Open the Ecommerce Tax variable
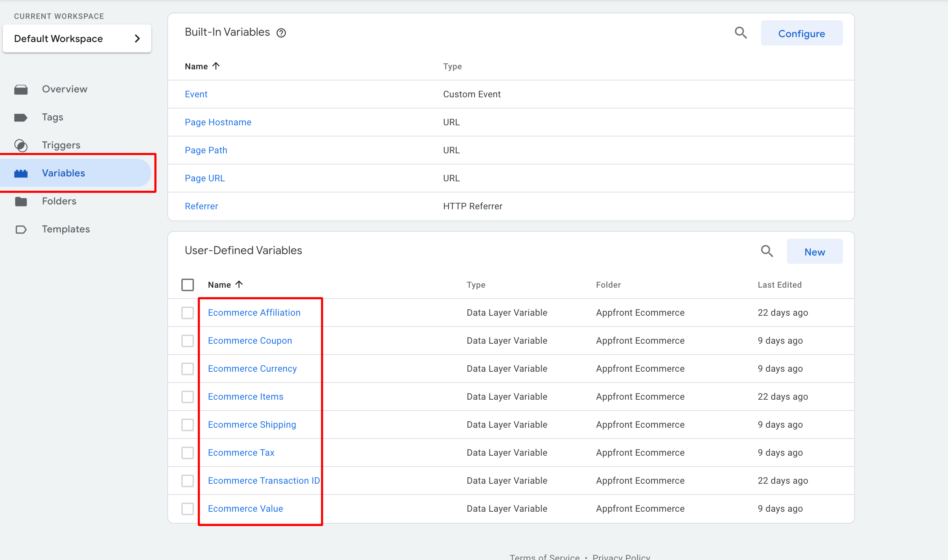This screenshot has width=948, height=560. click(x=241, y=453)
